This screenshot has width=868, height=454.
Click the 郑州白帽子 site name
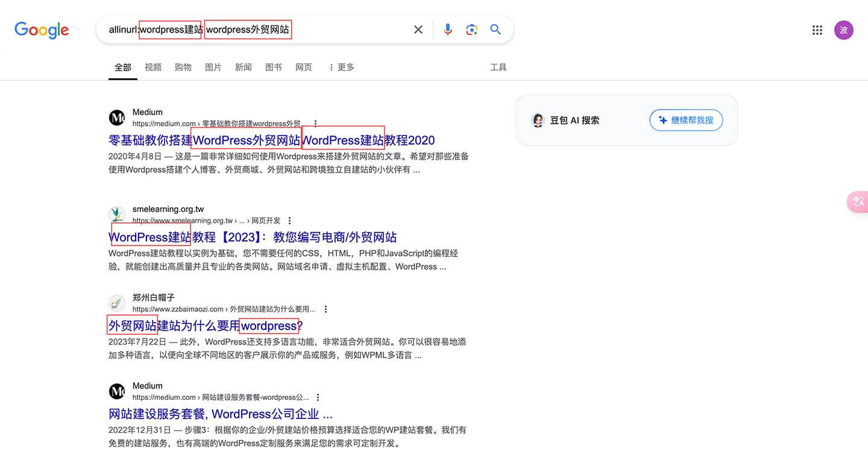point(154,297)
